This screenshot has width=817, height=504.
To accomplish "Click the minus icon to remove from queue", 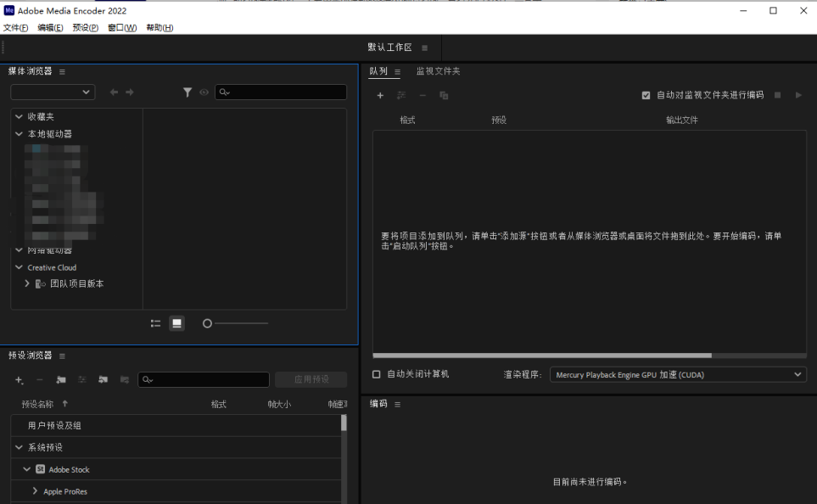I will pyautogui.click(x=422, y=95).
